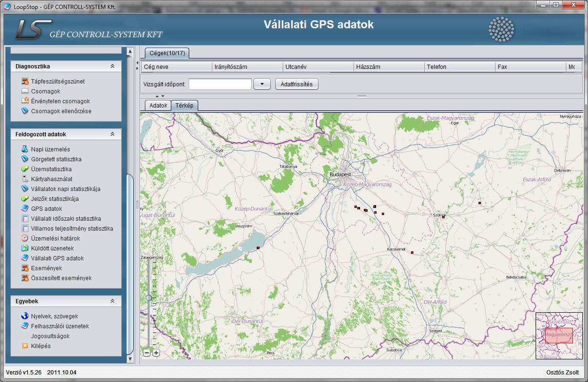Image resolution: width=588 pixels, height=382 pixels.
Task: Zoom out the map with minus button
Action: [147, 353]
